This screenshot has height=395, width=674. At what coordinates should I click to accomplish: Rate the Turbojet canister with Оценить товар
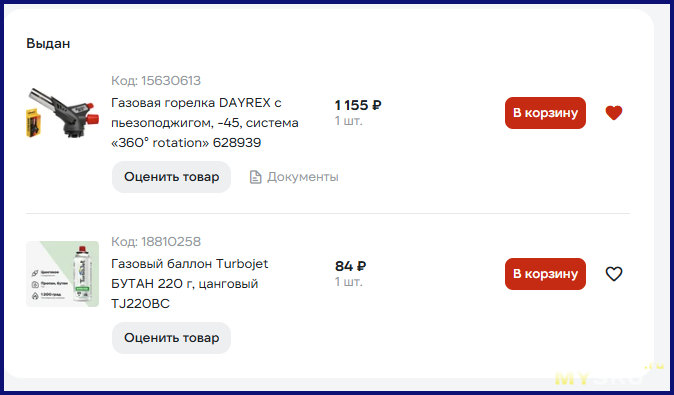tap(172, 338)
